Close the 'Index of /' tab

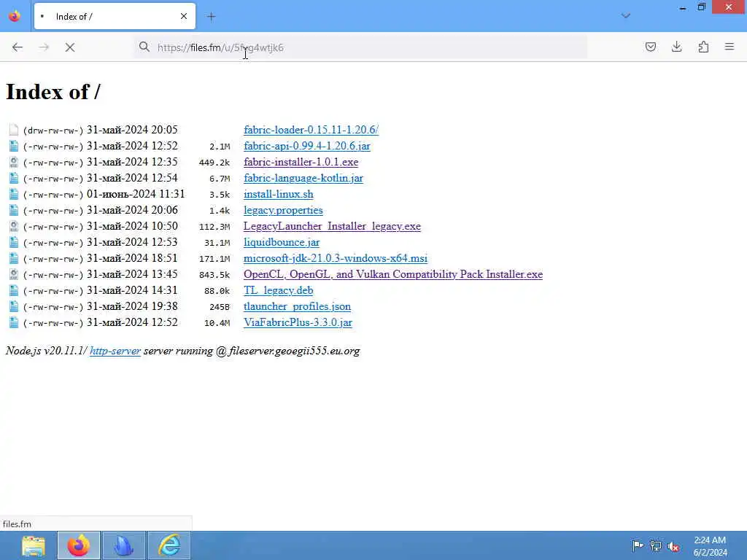click(x=184, y=16)
